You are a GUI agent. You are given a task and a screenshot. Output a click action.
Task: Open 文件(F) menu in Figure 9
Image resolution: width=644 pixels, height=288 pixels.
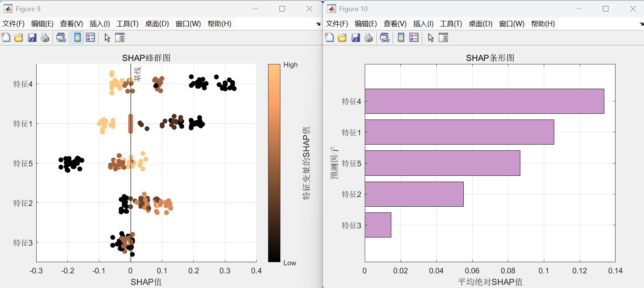(13, 24)
